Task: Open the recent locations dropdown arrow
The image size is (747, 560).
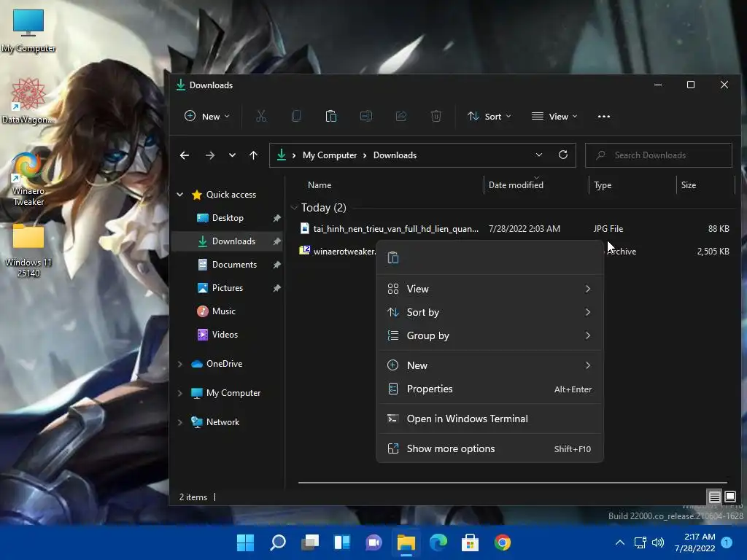Action: coord(232,155)
